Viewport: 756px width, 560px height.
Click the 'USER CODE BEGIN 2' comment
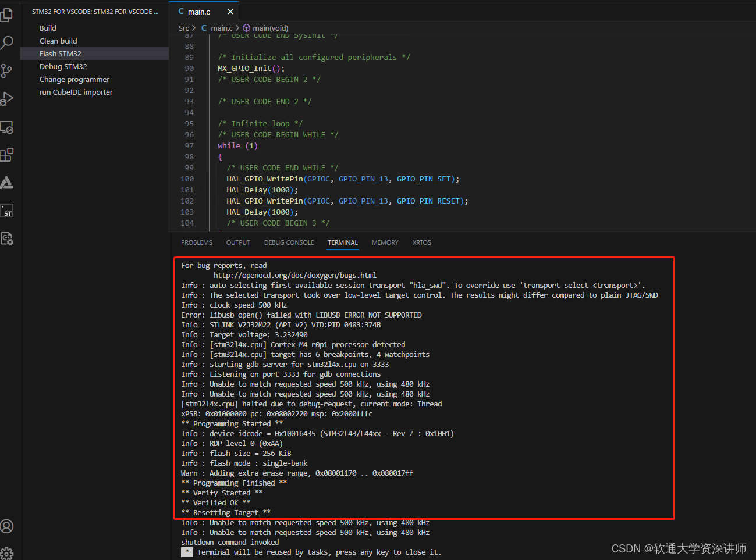point(269,80)
